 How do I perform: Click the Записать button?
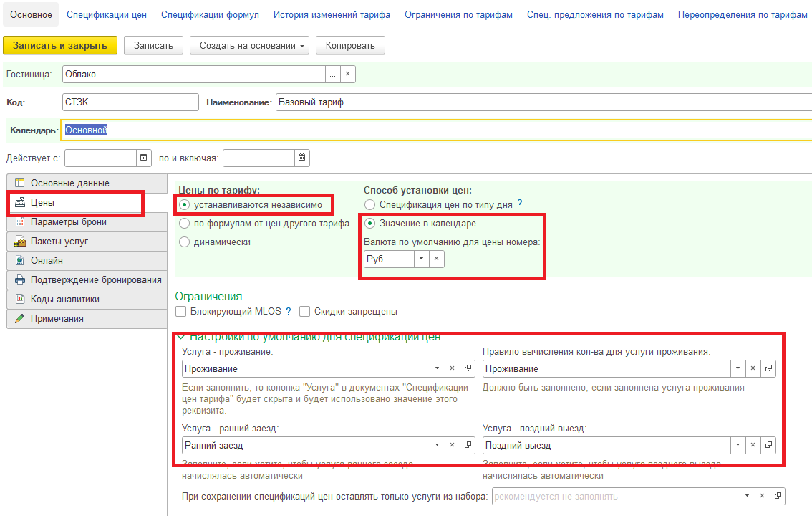click(153, 46)
